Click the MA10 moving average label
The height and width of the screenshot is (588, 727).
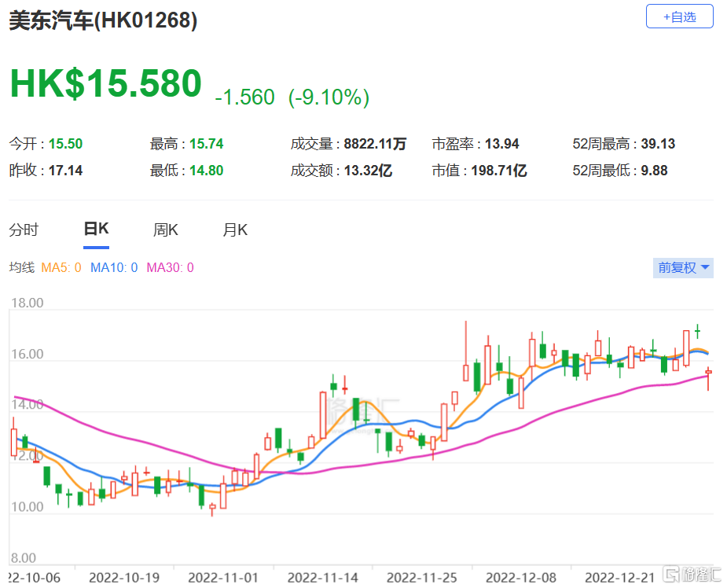point(114,267)
